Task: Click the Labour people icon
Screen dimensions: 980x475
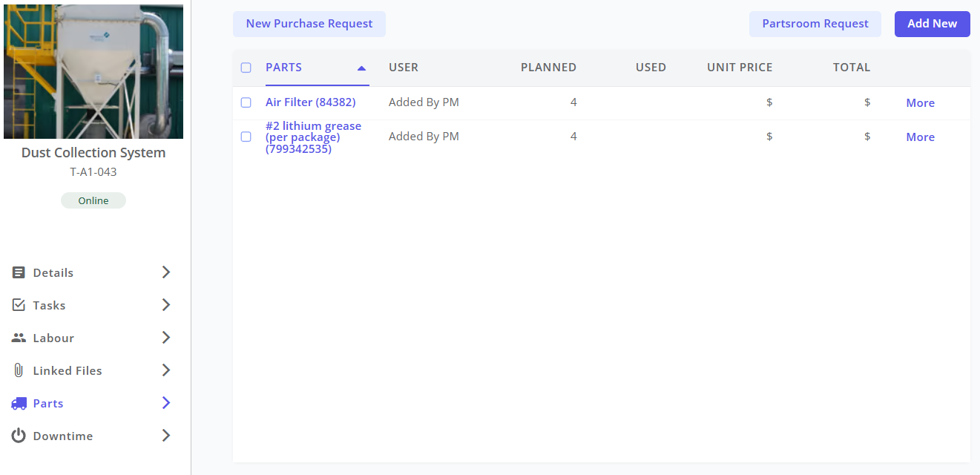Action: [x=19, y=338]
